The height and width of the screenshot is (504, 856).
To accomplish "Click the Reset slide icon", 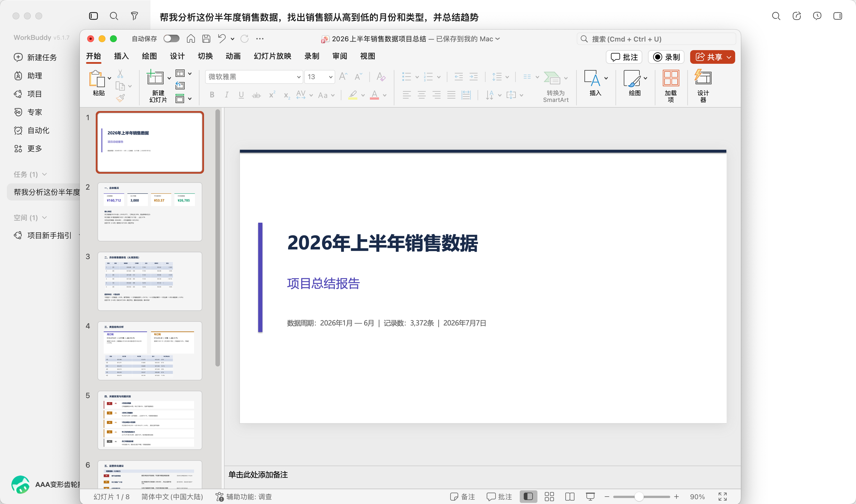I will [180, 86].
